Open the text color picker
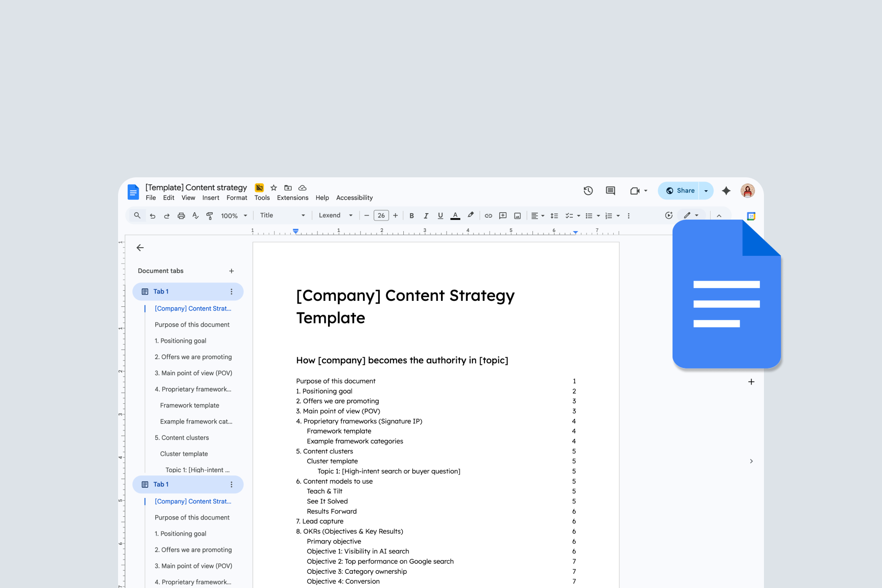Screen dimensions: 882x588 pyautogui.click(x=455, y=215)
